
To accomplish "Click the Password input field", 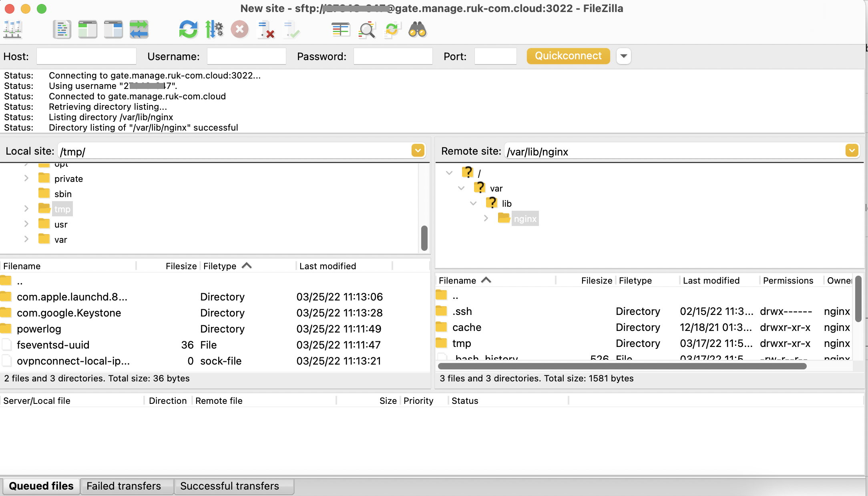I will click(x=393, y=56).
